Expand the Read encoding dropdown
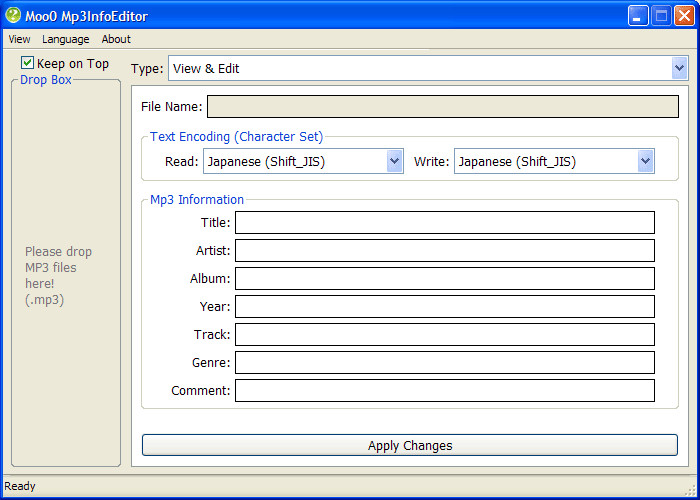 (x=303, y=161)
